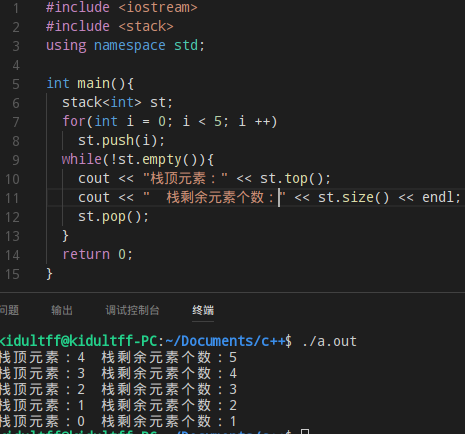Click the string "栈顶元素：" on line 10
Image resolution: width=465 pixels, height=434 pixels.
pyautogui.click(x=185, y=178)
